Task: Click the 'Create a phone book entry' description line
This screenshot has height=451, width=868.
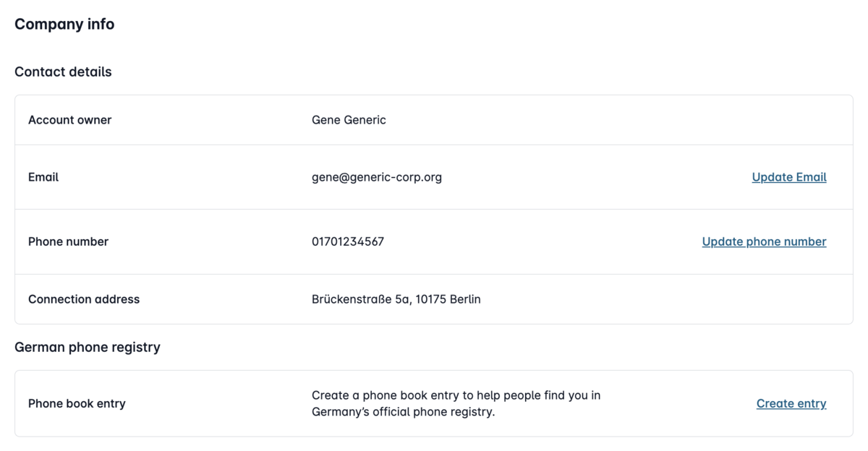Action: [456, 395]
